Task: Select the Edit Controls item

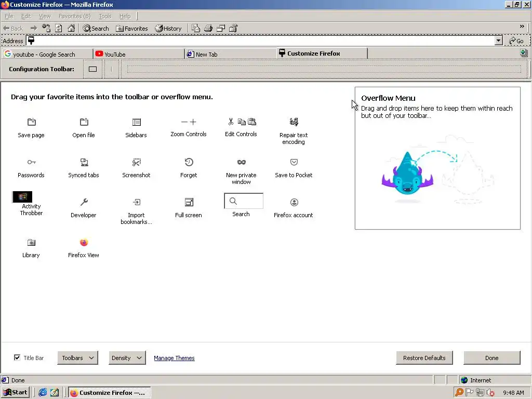Action: coord(241,128)
